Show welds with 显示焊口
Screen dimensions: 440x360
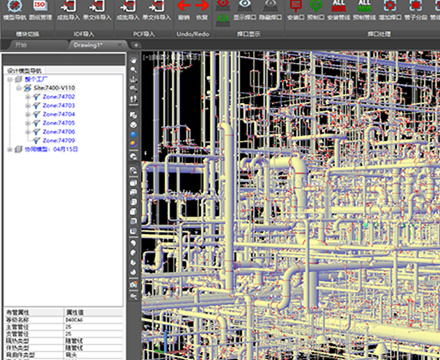pos(244,10)
